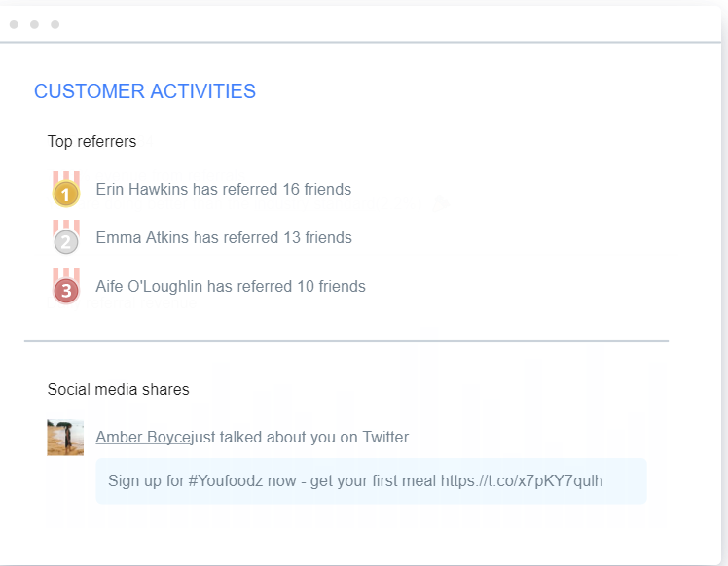
Task: Click the gold first place medal icon
Action: (x=65, y=193)
